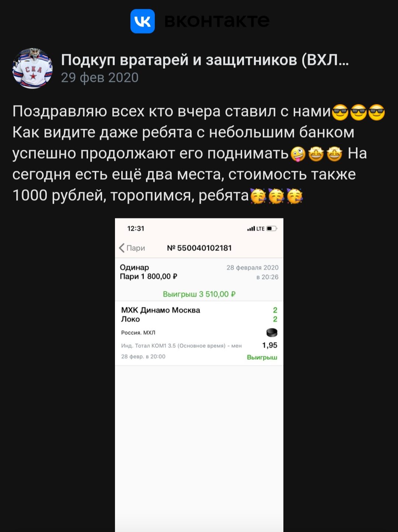Click the zany face emoji
The width and height of the screenshot is (398, 532).
click(298, 154)
